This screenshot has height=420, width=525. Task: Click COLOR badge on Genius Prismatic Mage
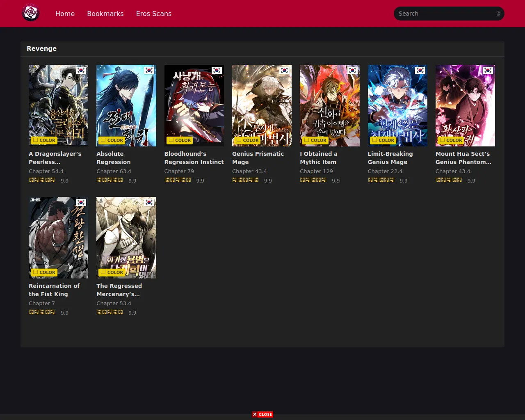pyautogui.click(x=247, y=140)
